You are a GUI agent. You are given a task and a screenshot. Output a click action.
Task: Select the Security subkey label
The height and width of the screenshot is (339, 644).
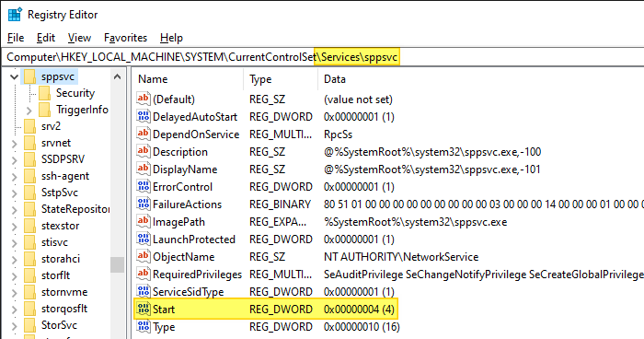coord(75,93)
